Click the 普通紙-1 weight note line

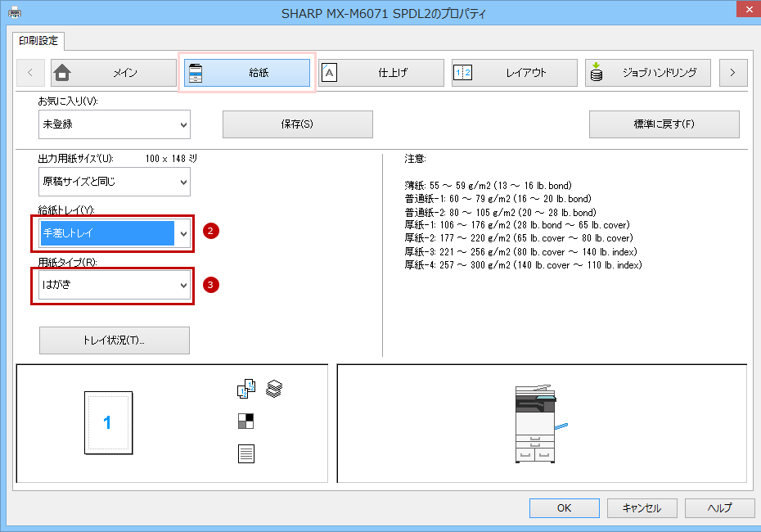coord(498,199)
